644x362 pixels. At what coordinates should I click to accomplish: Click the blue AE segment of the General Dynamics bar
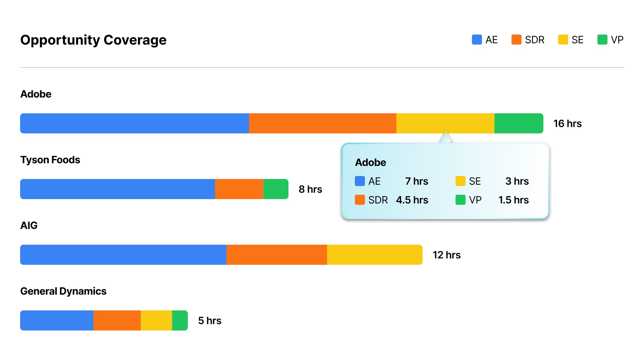(57, 321)
